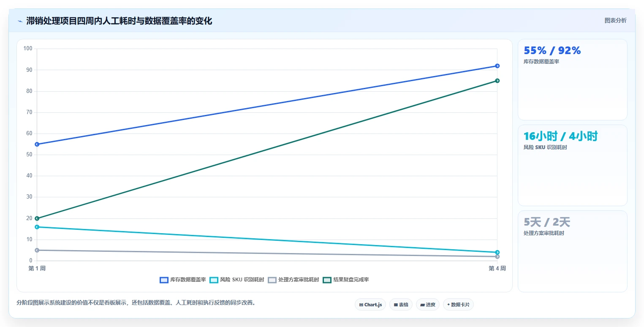Click the cyan 风险 SKU legend swatch
The height and width of the screenshot is (327, 644).
click(214, 280)
